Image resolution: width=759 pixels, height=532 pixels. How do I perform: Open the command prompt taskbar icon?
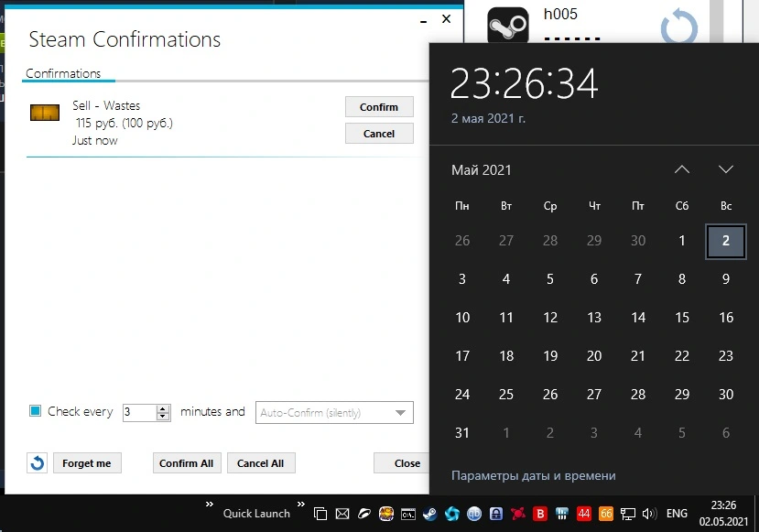pos(408,514)
